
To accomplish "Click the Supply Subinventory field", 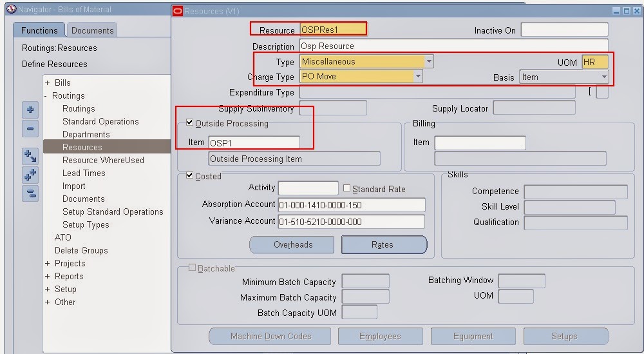I will pyautogui.click(x=333, y=108).
